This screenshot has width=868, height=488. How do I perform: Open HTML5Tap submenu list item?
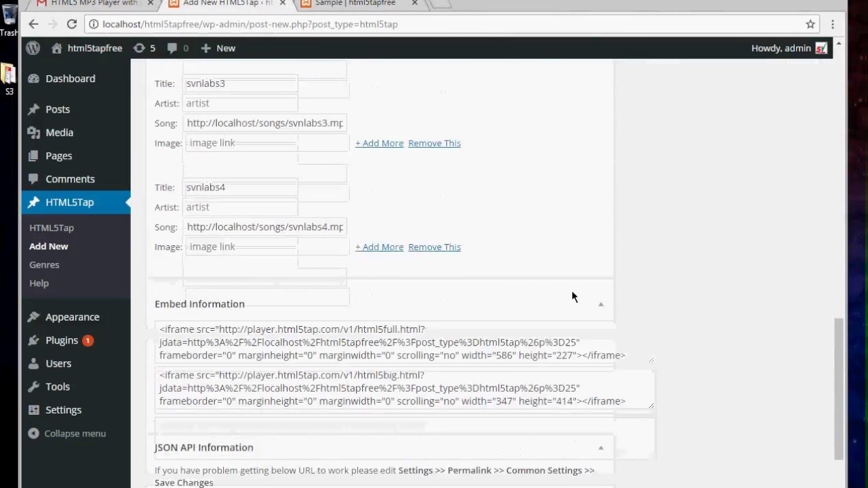pos(52,228)
